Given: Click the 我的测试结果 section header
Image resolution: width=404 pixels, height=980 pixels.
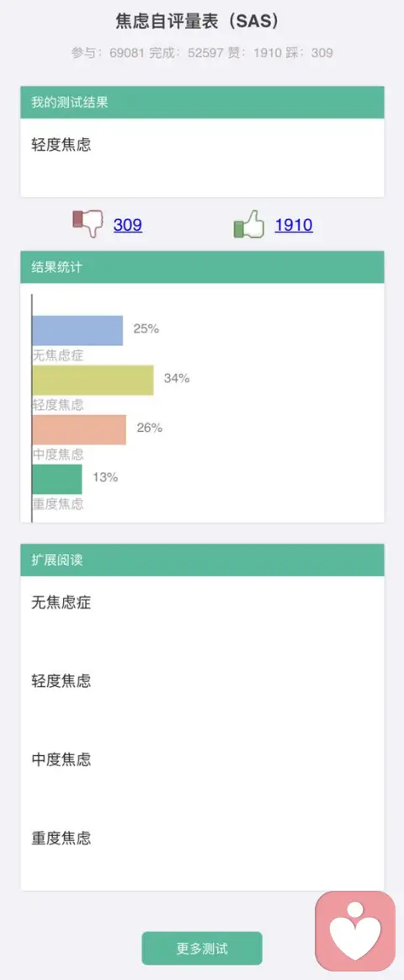Looking at the screenshot, I should pos(202,102).
